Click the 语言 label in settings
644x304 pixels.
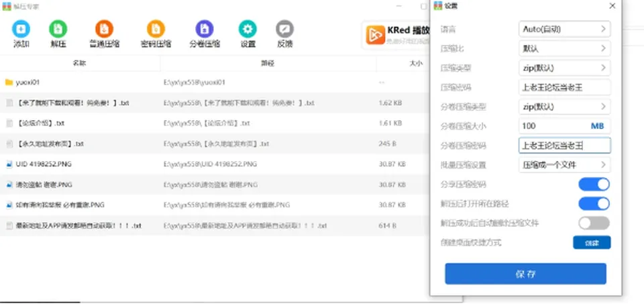coord(447,30)
